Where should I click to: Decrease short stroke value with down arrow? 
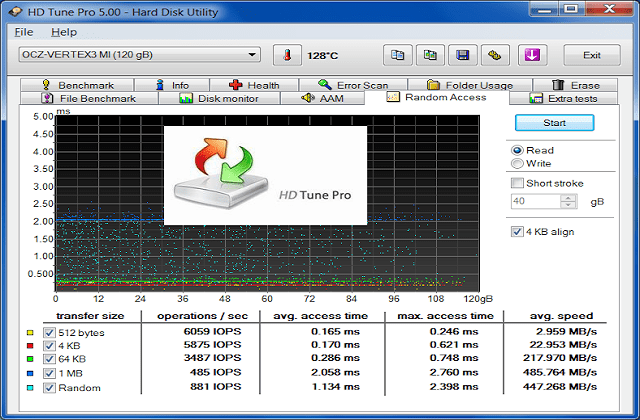coord(568,205)
